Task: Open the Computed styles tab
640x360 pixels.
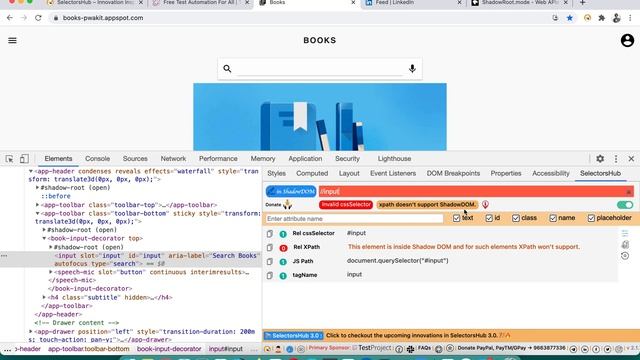Action: coord(312,173)
